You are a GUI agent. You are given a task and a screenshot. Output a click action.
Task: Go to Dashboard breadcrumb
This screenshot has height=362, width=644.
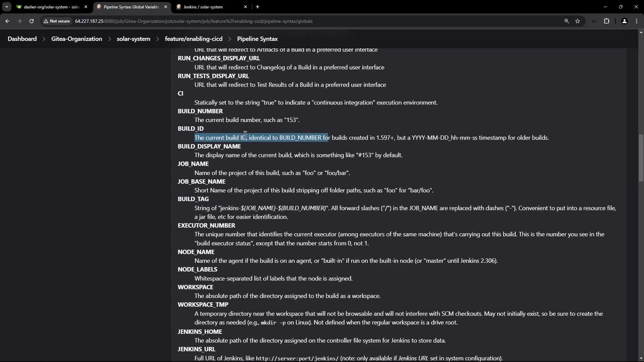point(22,39)
